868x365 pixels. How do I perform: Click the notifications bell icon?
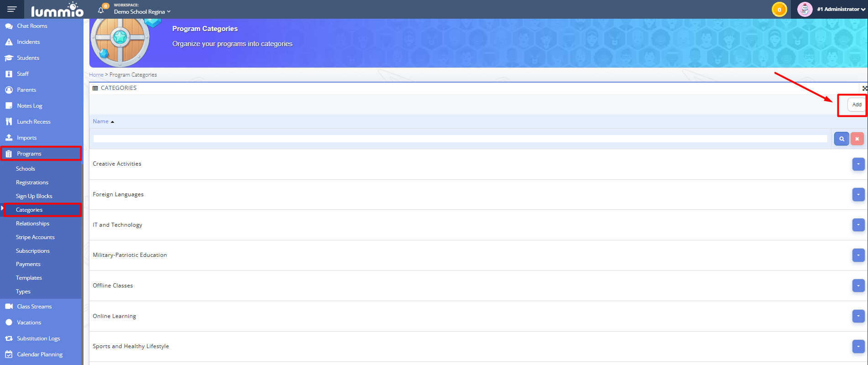pyautogui.click(x=101, y=10)
